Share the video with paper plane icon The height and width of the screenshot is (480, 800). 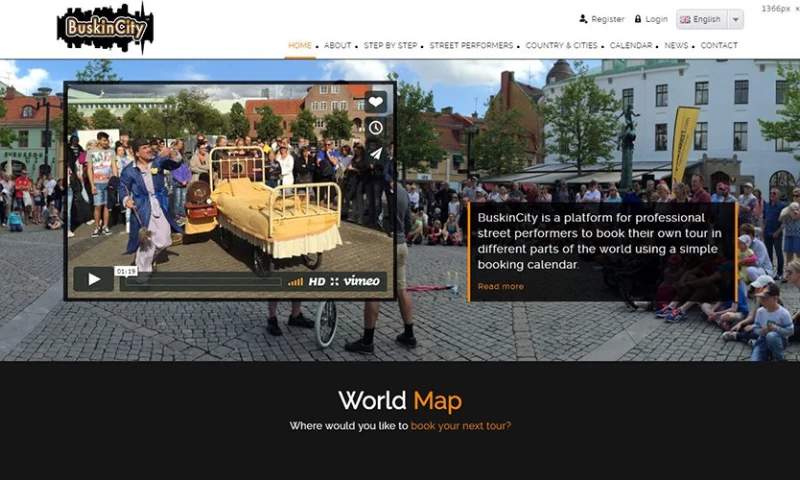click(x=375, y=153)
